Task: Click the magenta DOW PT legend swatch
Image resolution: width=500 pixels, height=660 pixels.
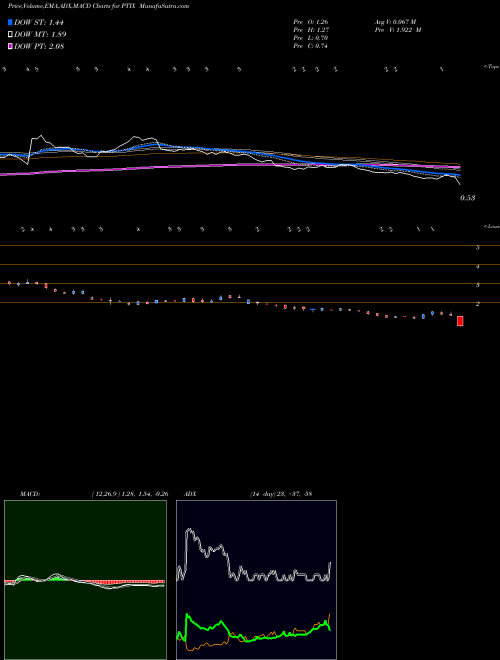Action: [10, 46]
